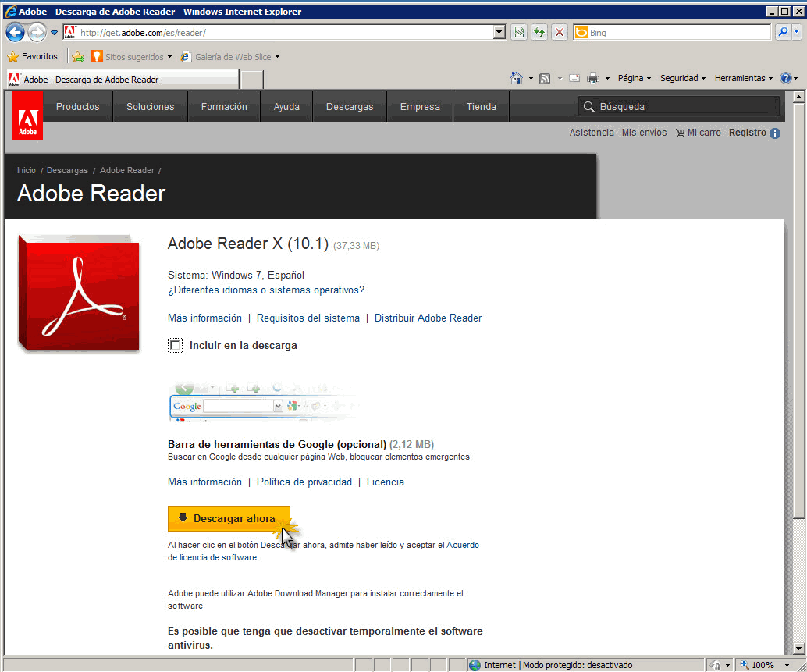The height and width of the screenshot is (672, 807).
Task: Open the 'Licencia' link
Action: 386,482
